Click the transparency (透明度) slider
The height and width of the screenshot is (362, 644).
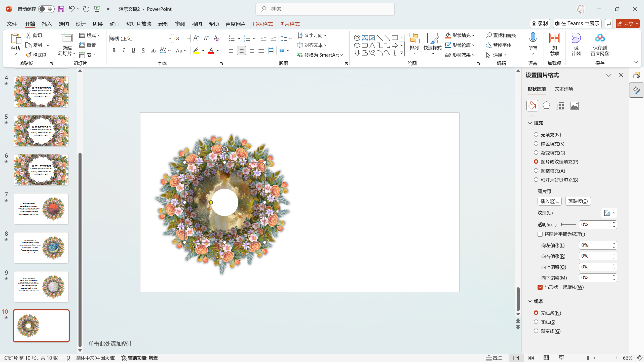pos(568,224)
